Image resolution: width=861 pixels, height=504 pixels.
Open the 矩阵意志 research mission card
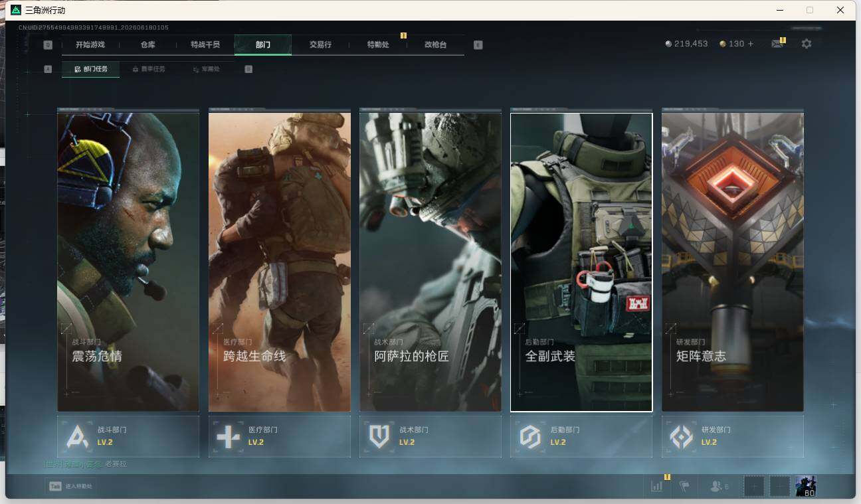pyautogui.click(x=733, y=262)
